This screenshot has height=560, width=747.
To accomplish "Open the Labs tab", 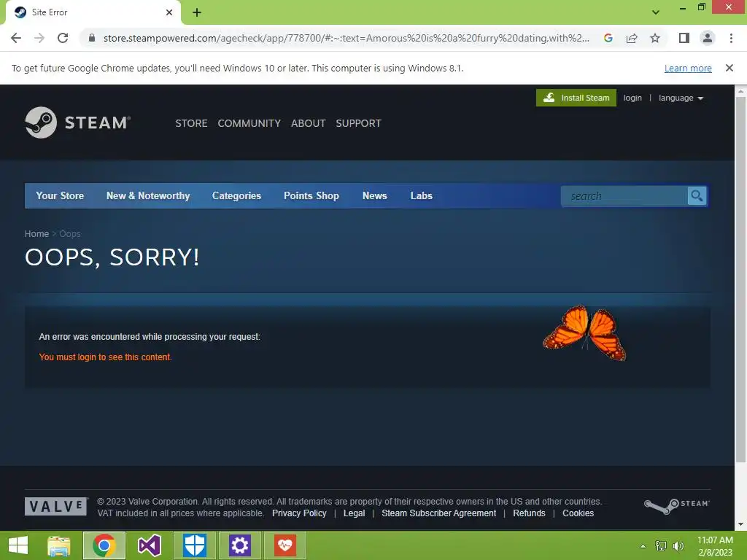I will click(422, 195).
